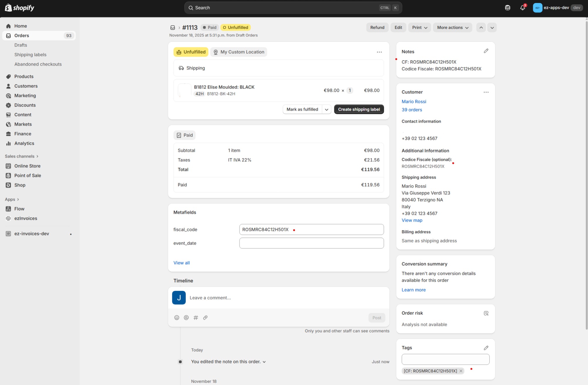The height and width of the screenshot is (385, 588).
Task: Click the Create shipping label button
Action: tap(359, 109)
